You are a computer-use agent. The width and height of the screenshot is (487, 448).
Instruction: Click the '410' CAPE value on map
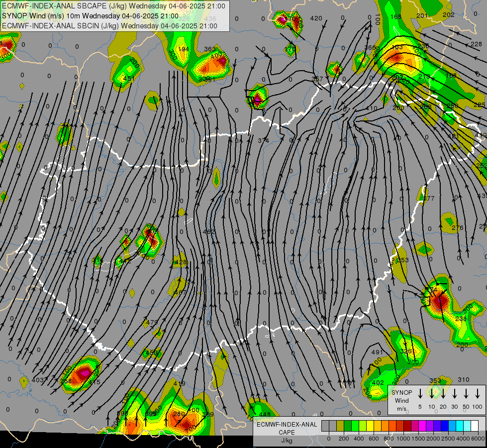371,109
